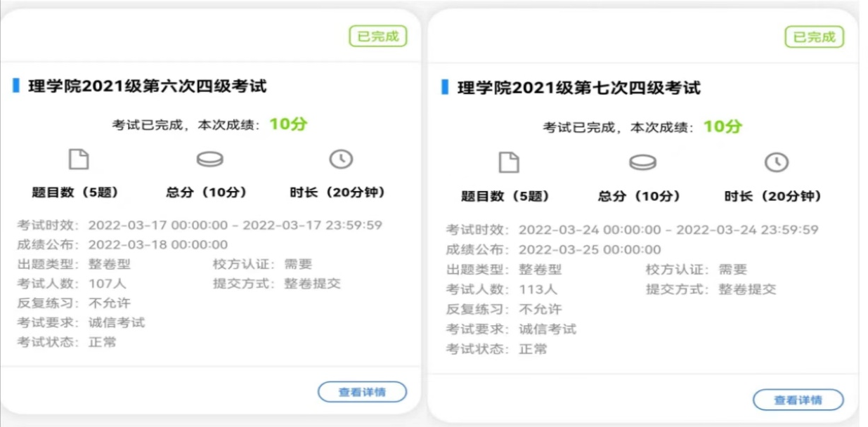This screenshot has height=427, width=868.
Task: Click the 已完成 badge on the sixth exam card
Action: (378, 37)
